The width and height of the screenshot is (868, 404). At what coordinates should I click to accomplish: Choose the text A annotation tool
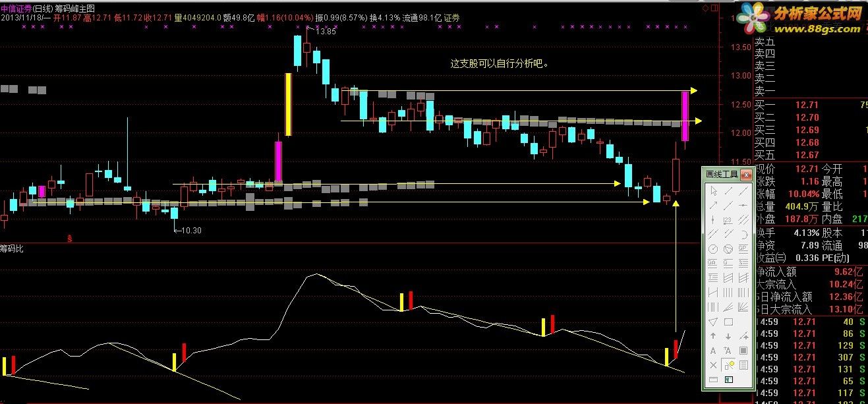point(713,350)
